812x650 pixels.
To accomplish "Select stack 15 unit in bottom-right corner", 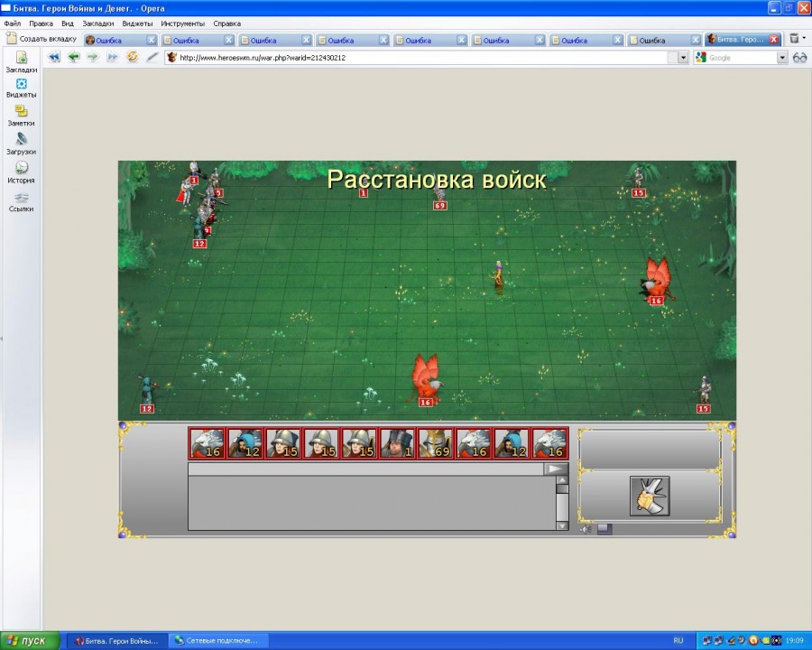I will tap(703, 395).
